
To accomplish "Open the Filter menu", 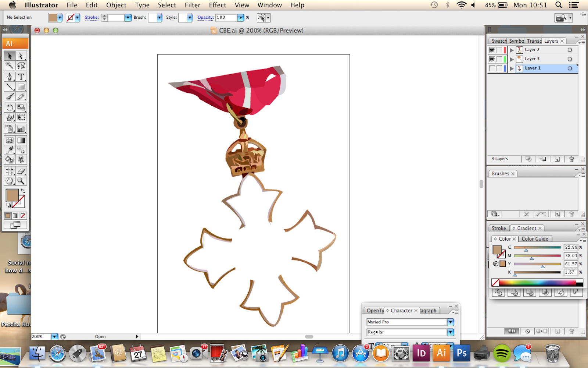I will (x=193, y=5).
